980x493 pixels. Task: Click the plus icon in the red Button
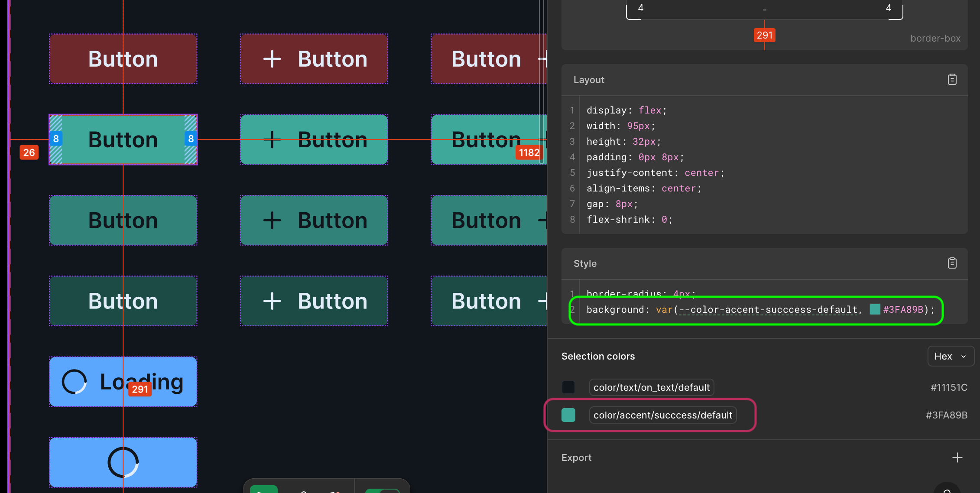272,59
